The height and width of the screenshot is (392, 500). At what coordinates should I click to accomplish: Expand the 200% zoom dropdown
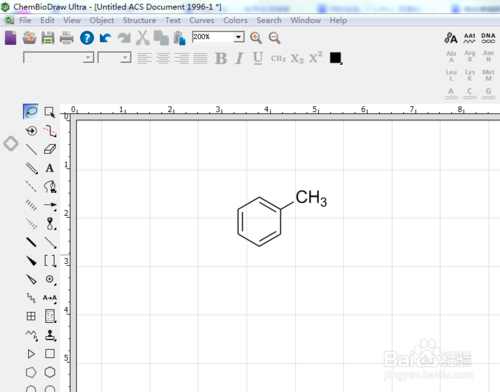[x=239, y=37]
